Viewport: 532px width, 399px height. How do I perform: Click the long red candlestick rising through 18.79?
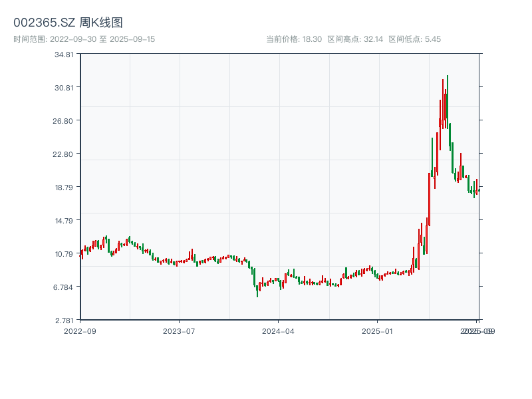pos(429,199)
